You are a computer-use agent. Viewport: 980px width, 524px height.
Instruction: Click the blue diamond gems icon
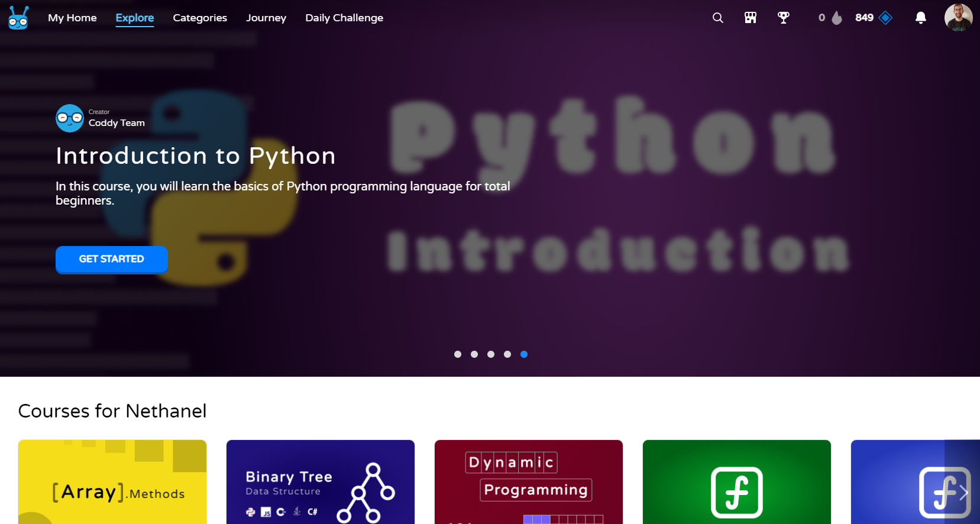point(885,18)
